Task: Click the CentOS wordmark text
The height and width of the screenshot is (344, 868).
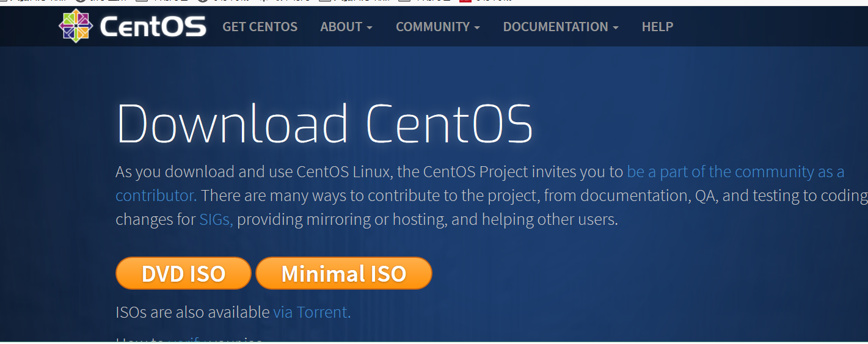Action: [153, 27]
